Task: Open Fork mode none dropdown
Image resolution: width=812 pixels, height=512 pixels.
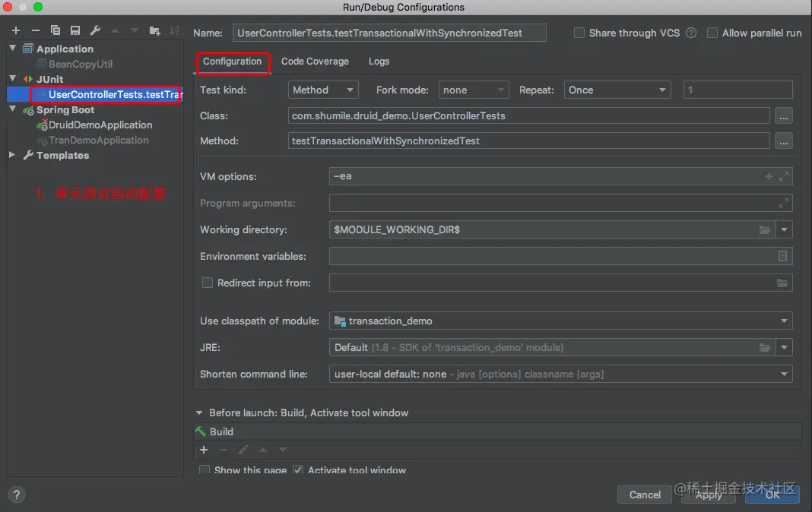Action: (474, 90)
